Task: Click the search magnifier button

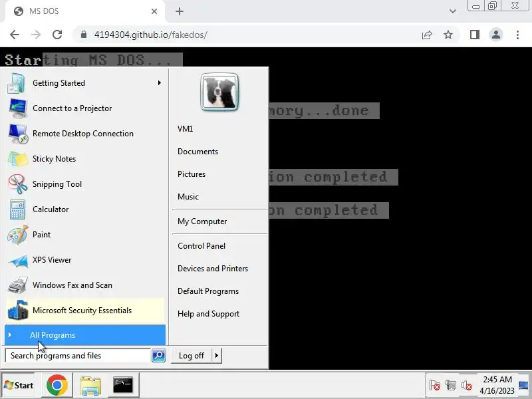Action: 158,355
